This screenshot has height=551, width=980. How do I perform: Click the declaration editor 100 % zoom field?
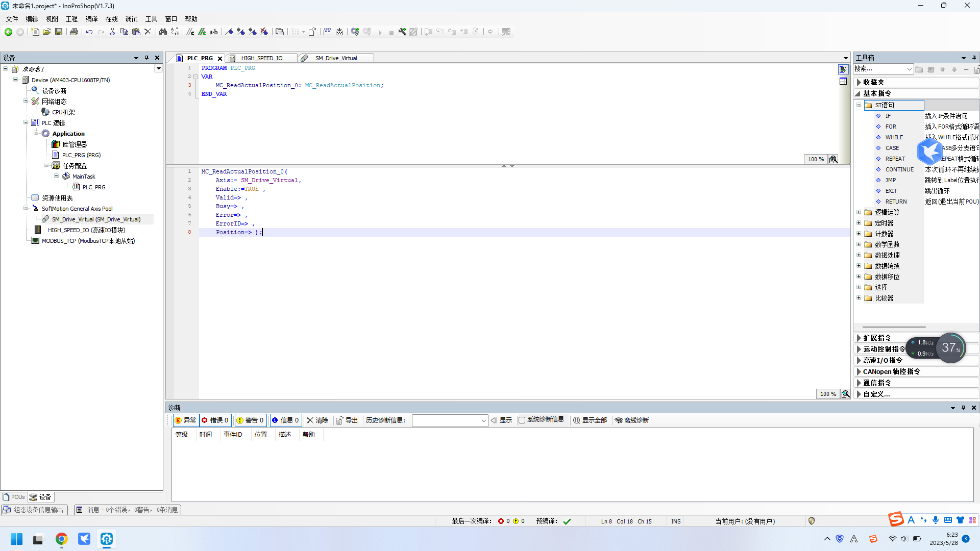coord(816,159)
